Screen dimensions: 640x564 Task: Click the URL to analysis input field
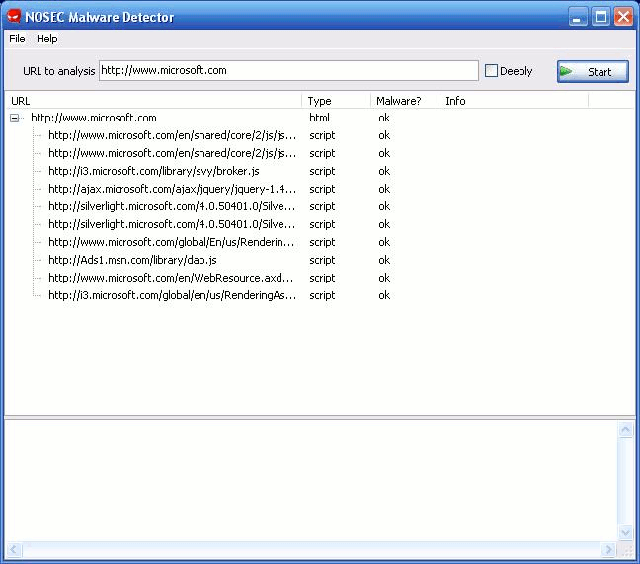[x=288, y=71]
